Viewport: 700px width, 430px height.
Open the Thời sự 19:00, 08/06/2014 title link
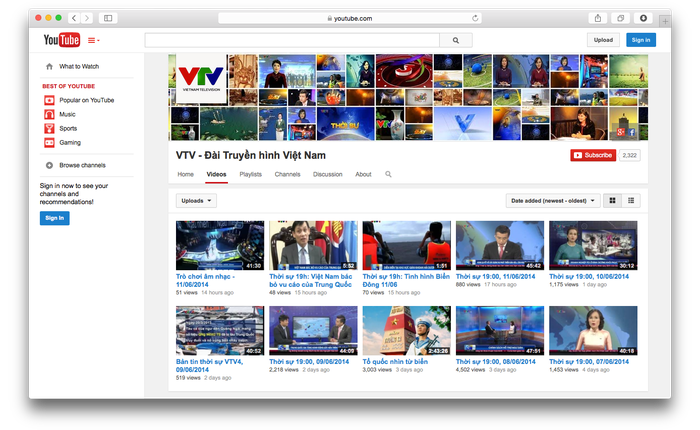496,362
